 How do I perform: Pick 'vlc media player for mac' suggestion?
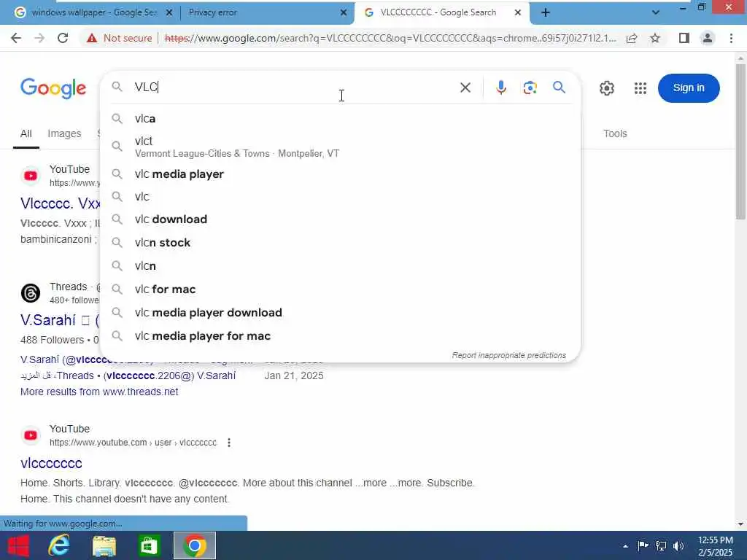pyautogui.click(x=340, y=336)
